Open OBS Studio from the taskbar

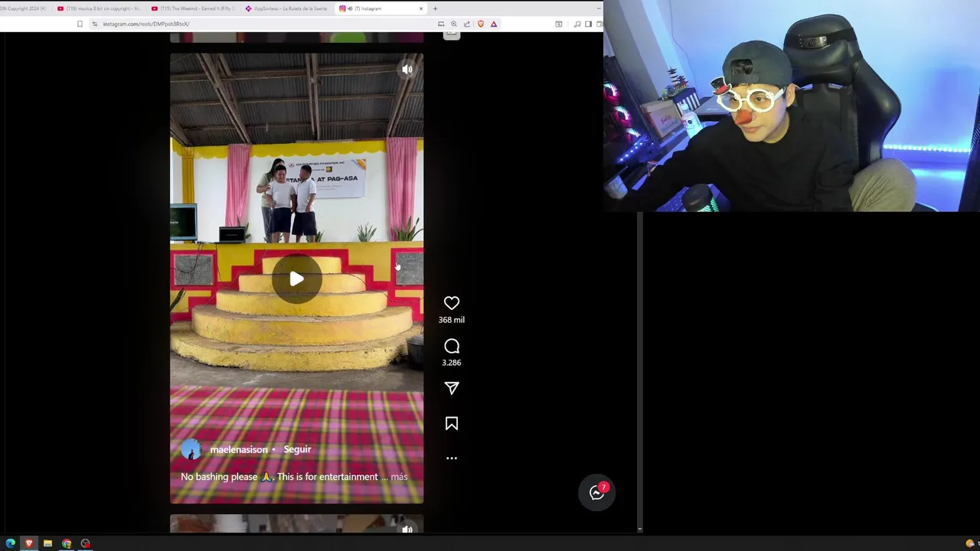[x=85, y=543]
